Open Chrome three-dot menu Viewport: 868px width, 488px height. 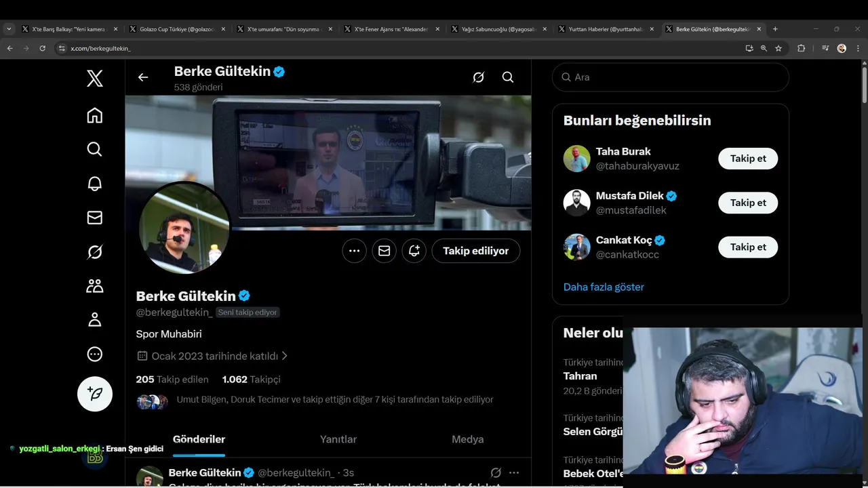pos(859,48)
